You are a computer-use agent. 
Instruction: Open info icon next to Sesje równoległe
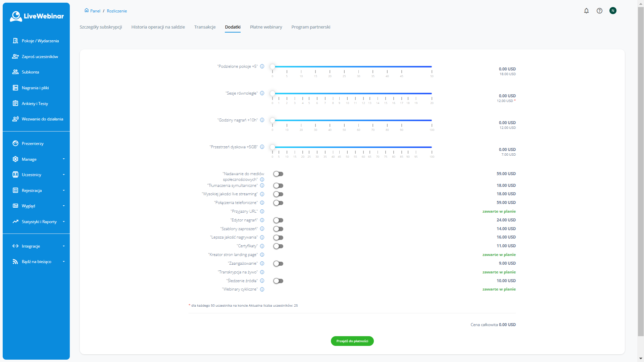[x=262, y=93]
